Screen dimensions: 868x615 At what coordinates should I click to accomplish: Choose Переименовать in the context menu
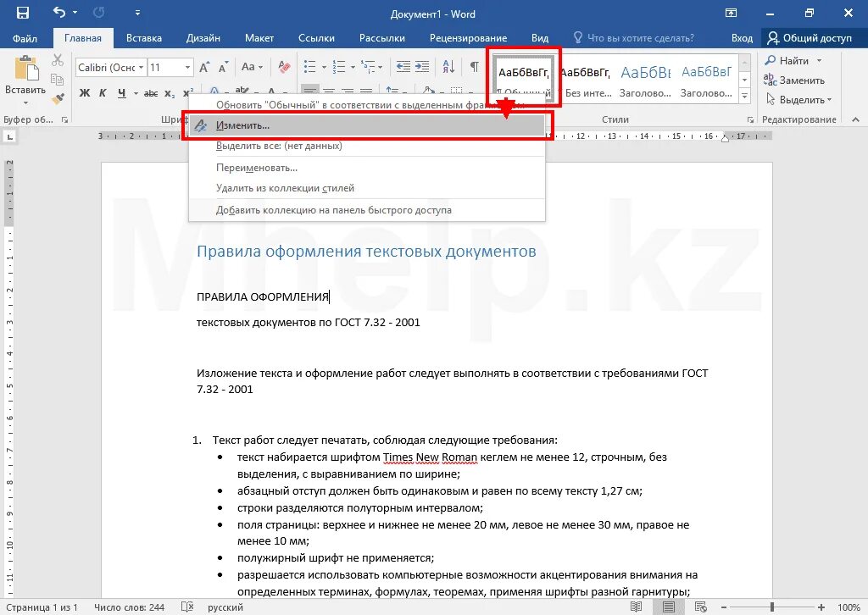tap(367, 168)
